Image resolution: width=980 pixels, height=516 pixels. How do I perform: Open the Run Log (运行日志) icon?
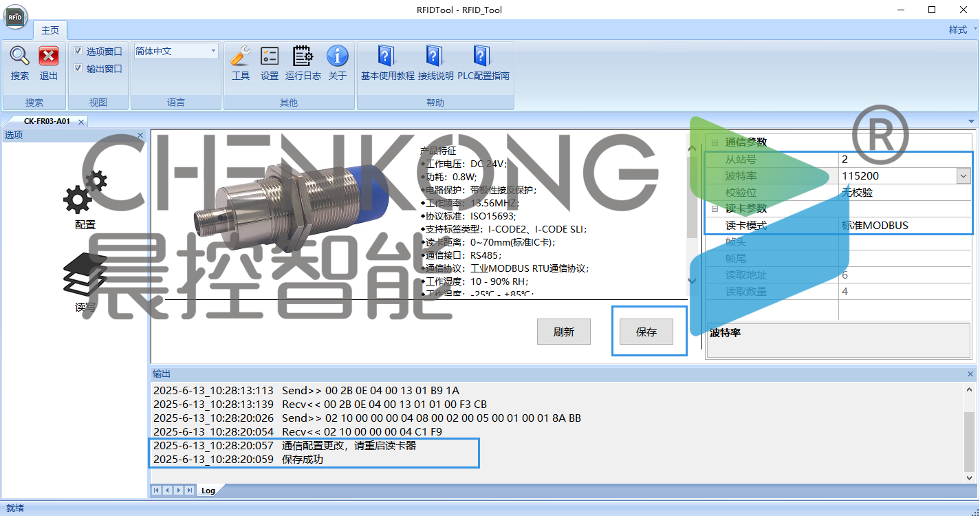click(x=303, y=56)
